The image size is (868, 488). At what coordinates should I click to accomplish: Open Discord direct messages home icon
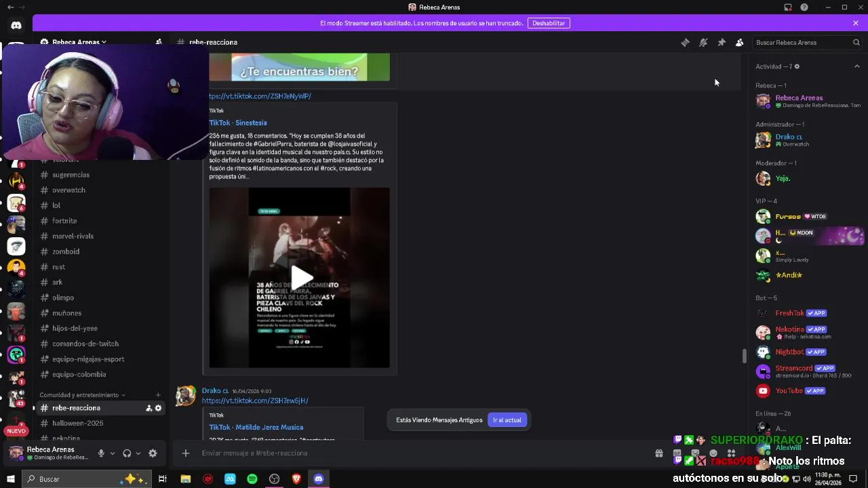(x=16, y=26)
